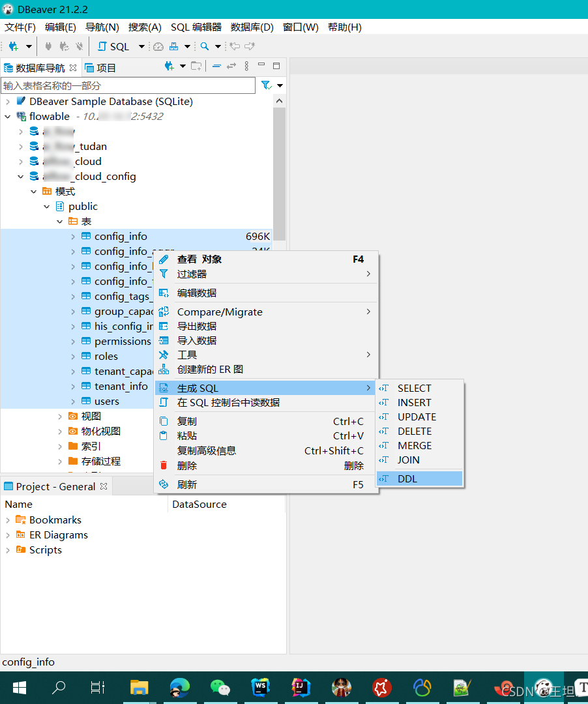This screenshot has height=704, width=588.
Task: Select 复制高级信息 menu entry
Action: click(x=267, y=450)
